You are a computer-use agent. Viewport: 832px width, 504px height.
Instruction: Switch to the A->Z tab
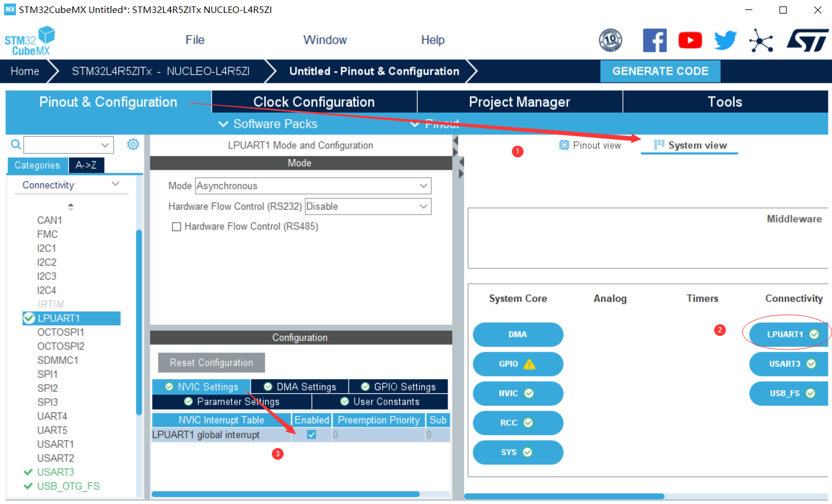pyautogui.click(x=86, y=166)
